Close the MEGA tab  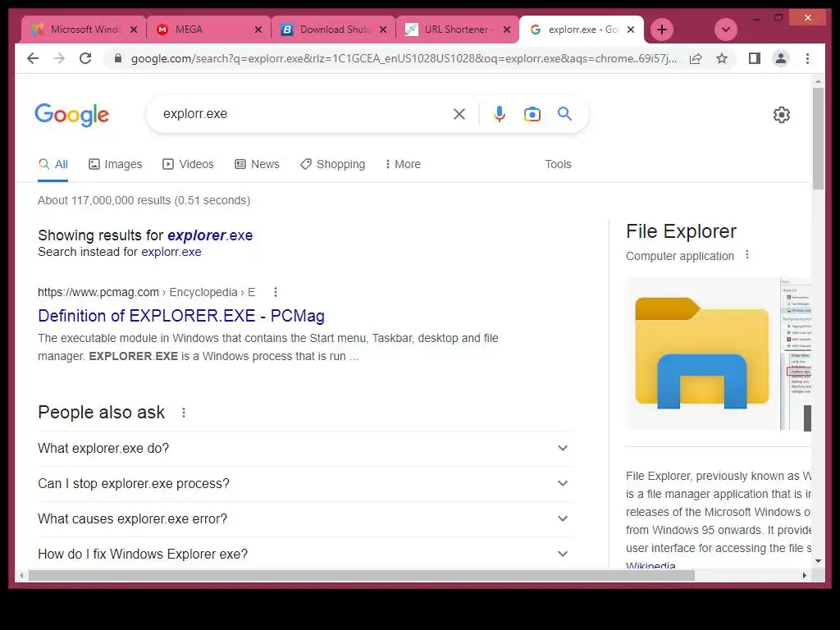258,30
